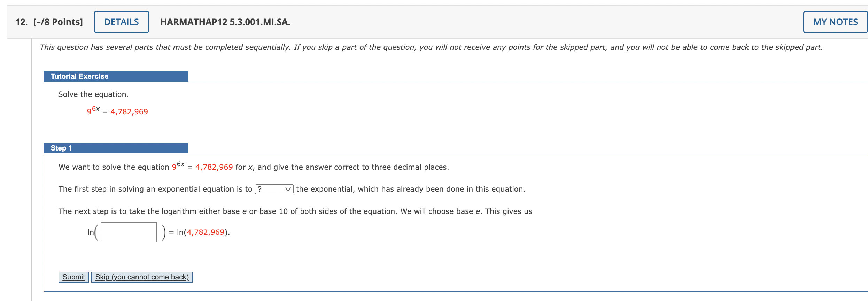Click the Submit button outline
Screen dimensions: 868x301
click(x=73, y=277)
